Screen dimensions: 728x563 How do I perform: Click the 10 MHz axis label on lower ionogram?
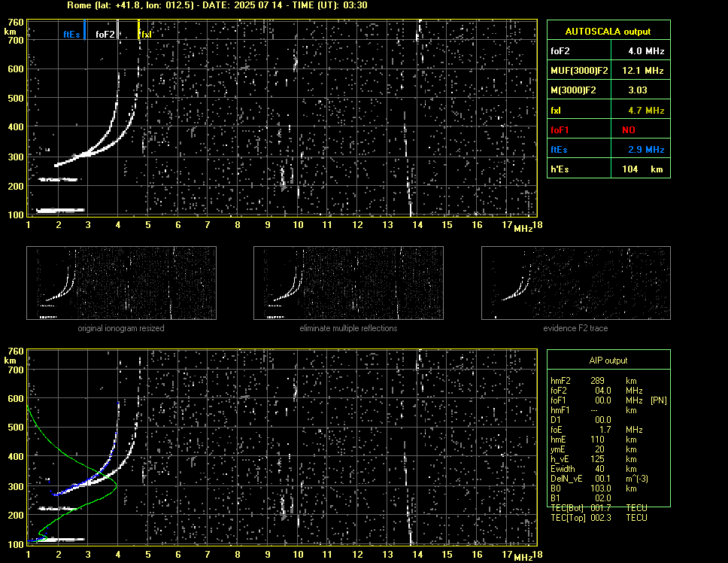click(x=298, y=554)
